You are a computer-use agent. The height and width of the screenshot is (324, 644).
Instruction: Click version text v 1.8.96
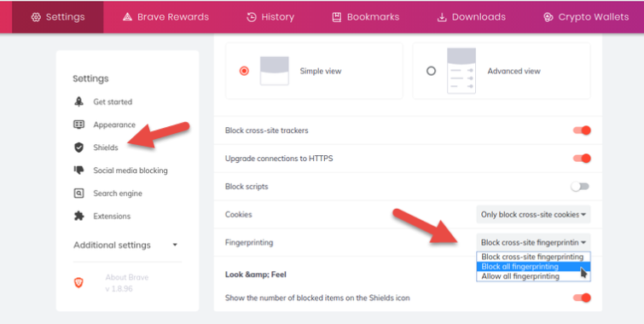click(119, 289)
